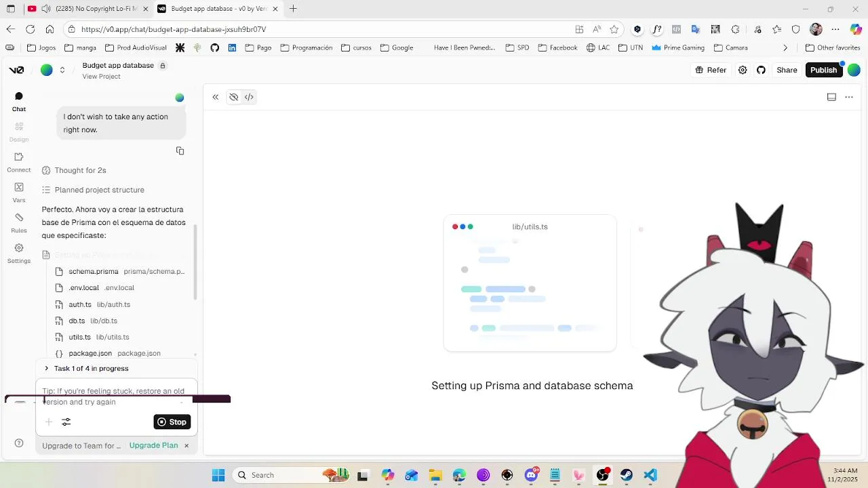Image resolution: width=868 pixels, height=488 pixels.
Task: Open the preview more options menu
Action: pos(849,97)
